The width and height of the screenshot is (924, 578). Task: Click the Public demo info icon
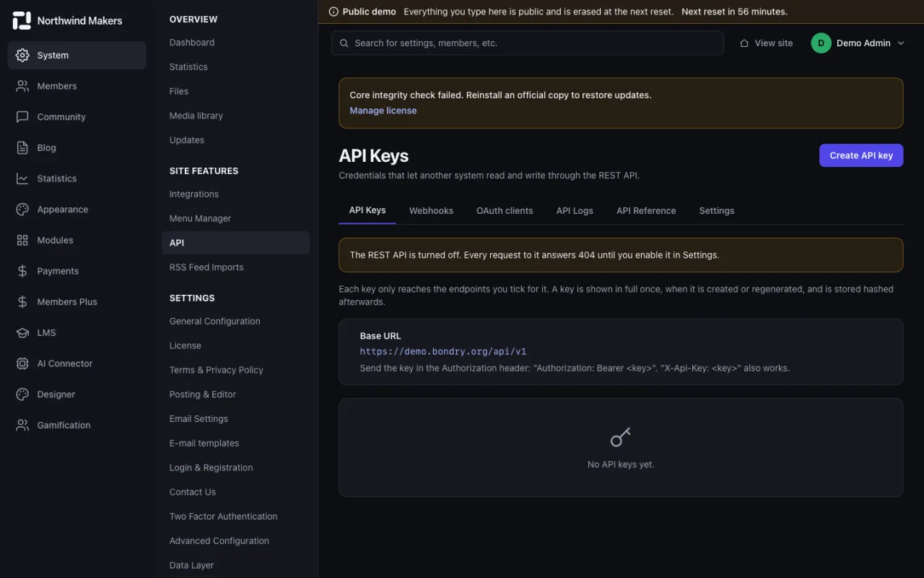coord(334,12)
